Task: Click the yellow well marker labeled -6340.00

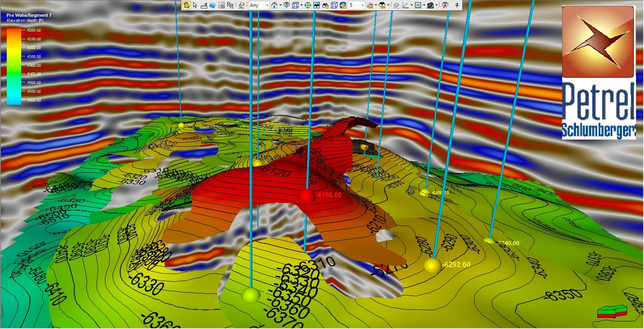Action: pos(489,241)
